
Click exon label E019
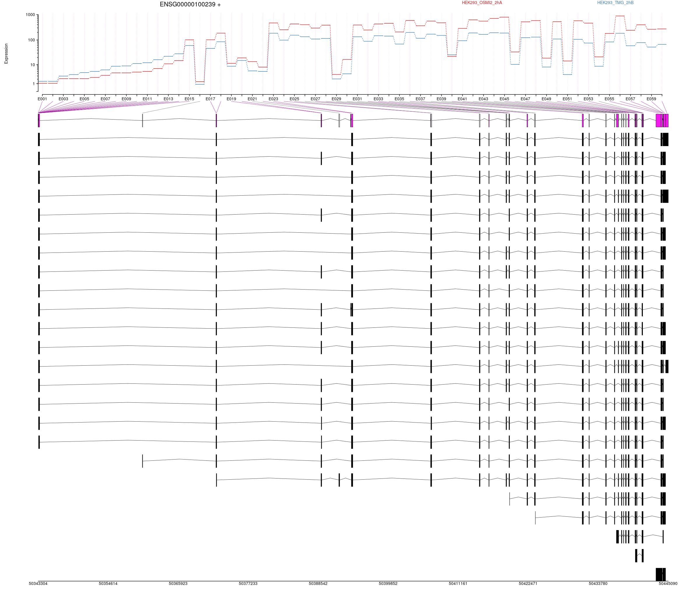[x=232, y=99]
